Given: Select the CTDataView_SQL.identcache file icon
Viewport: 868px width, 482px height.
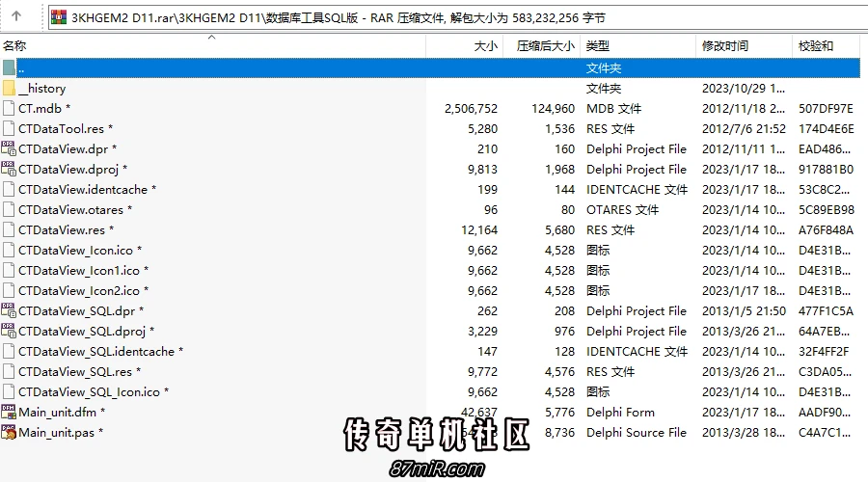Looking at the screenshot, I should point(9,352).
